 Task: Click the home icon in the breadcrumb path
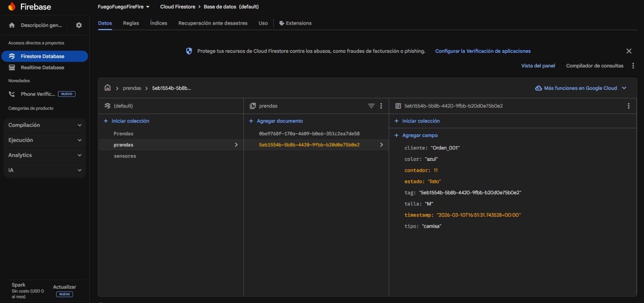(107, 88)
